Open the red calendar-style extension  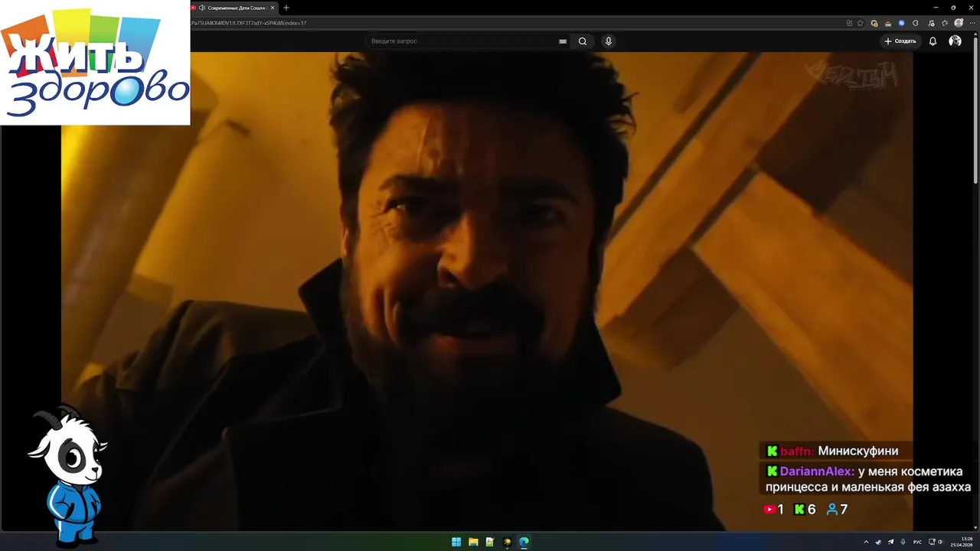pyautogui.click(x=888, y=23)
